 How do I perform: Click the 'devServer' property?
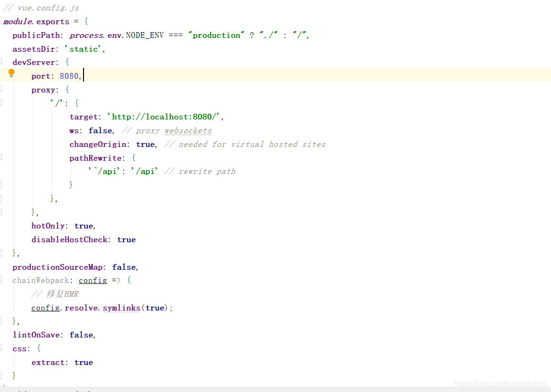33,63
